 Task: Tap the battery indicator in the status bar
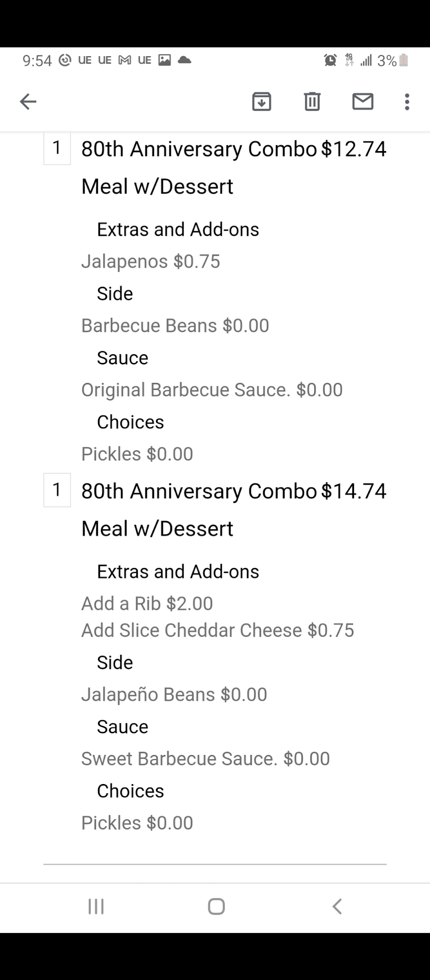click(403, 60)
